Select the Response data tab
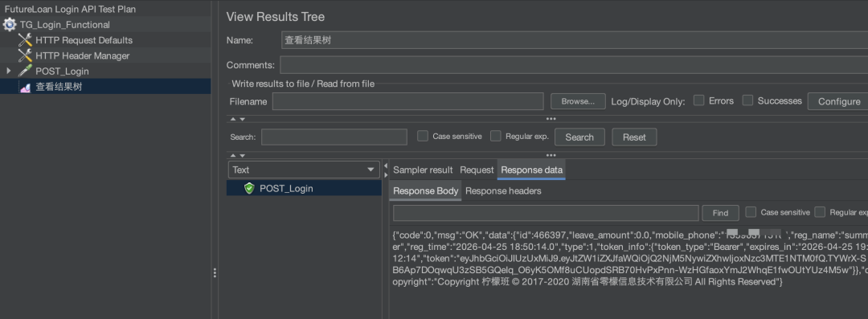Viewport: 868px width, 319px height. pyautogui.click(x=531, y=170)
